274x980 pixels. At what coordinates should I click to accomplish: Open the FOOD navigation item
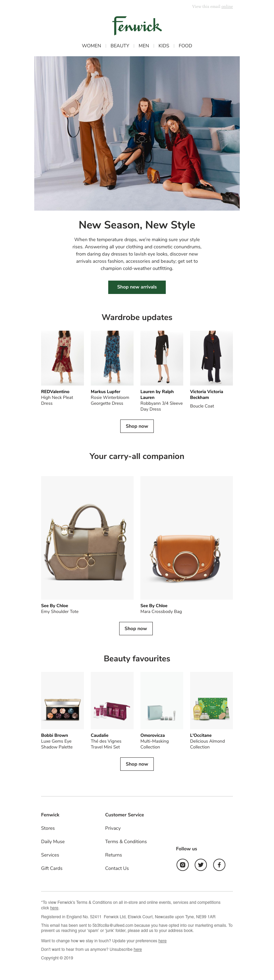tap(185, 46)
